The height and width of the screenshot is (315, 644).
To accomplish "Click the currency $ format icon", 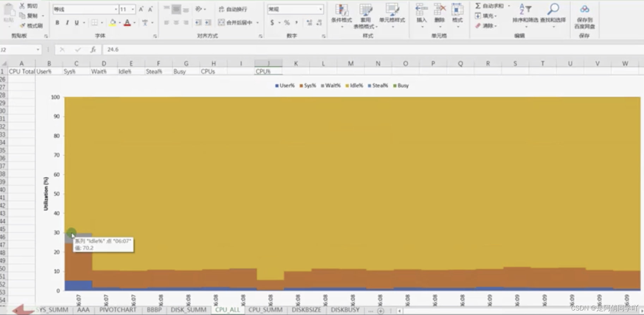I will (x=272, y=23).
